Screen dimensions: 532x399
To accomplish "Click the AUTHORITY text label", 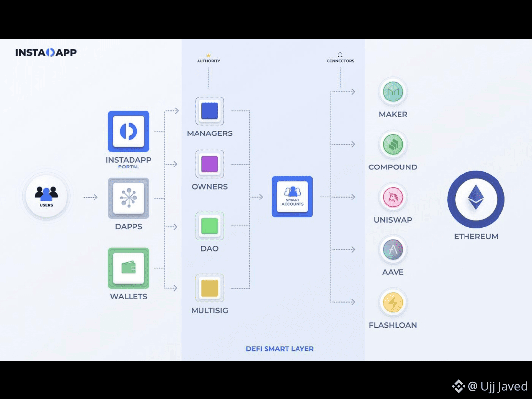I will click(209, 61).
